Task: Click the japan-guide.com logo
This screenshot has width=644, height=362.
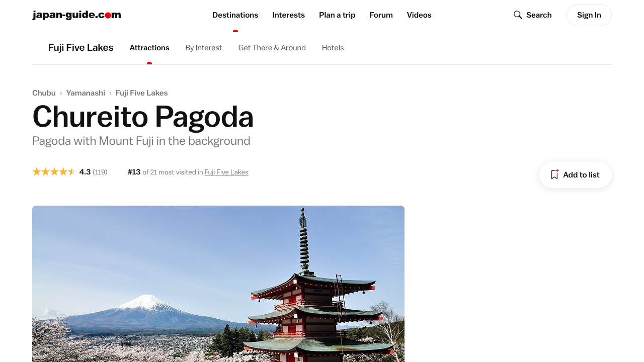Action: 76,15
